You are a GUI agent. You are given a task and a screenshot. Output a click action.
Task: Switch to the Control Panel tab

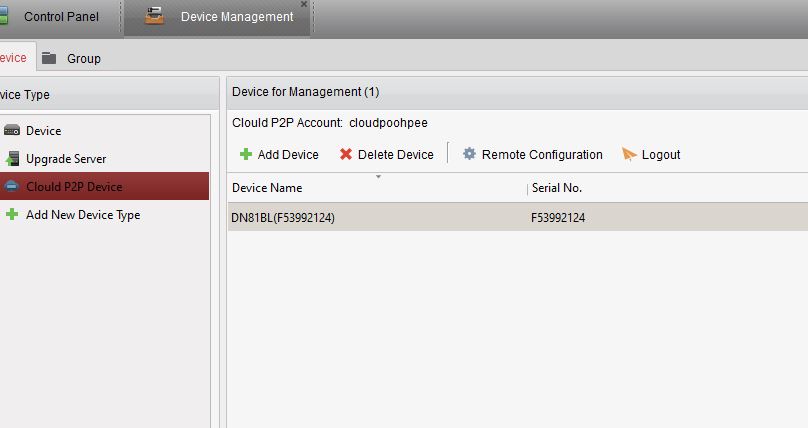(59, 17)
